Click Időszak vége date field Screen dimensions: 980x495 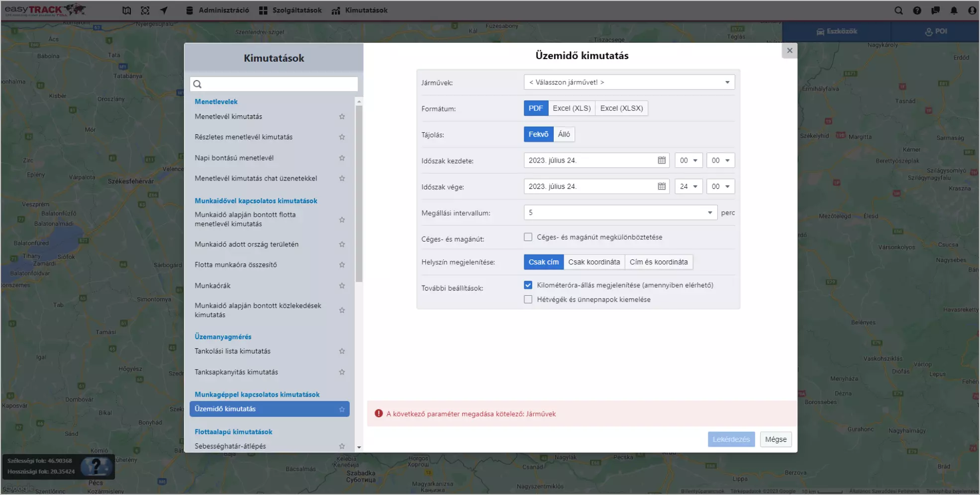click(x=596, y=186)
